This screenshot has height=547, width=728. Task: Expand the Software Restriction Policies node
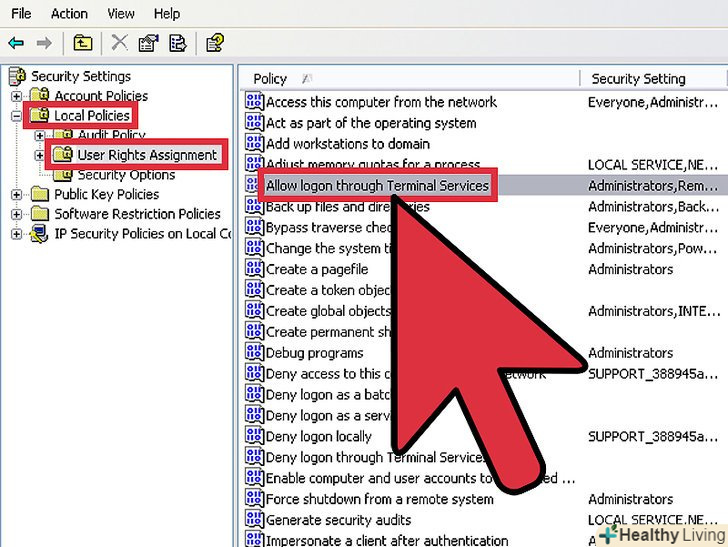(17, 214)
